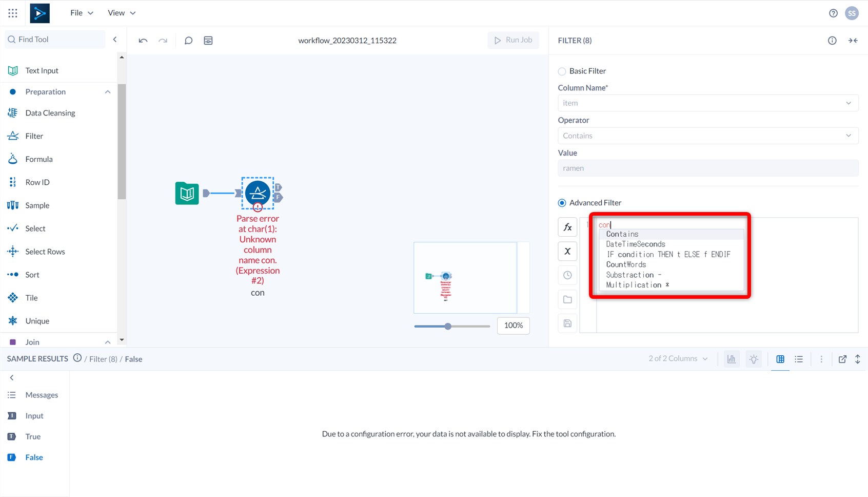The height and width of the screenshot is (497, 868).
Task: Click the Run Job button
Action: click(513, 40)
